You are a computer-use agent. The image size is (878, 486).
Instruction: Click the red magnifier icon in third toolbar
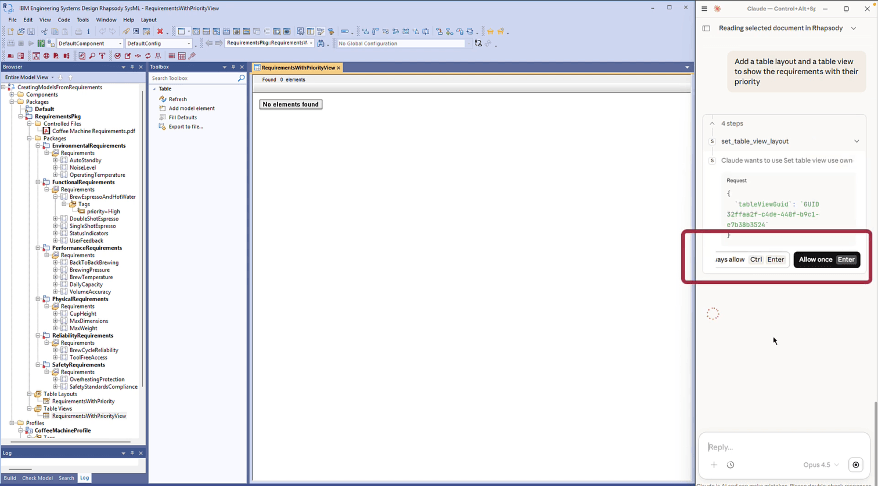tap(92, 55)
